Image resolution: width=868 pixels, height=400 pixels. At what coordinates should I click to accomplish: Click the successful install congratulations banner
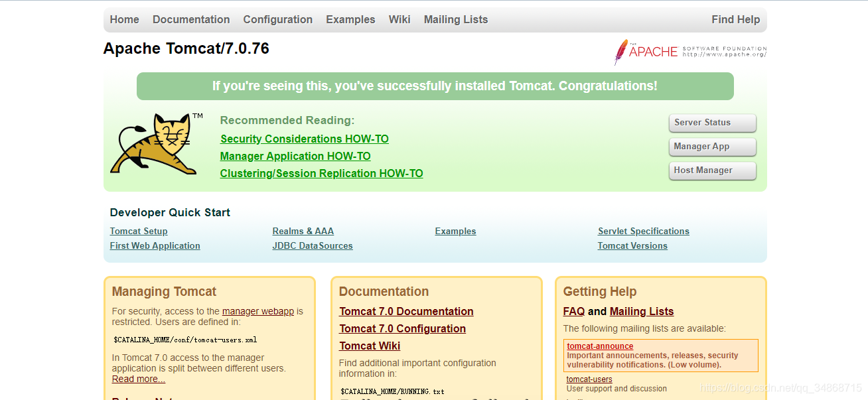pyautogui.click(x=435, y=86)
